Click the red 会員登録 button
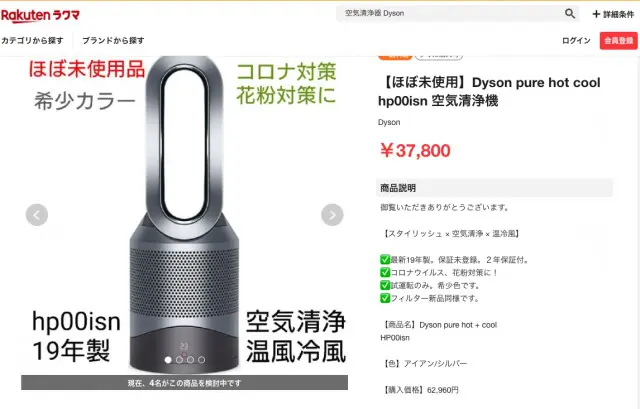The image size is (640, 409). pyautogui.click(x=618, y=41)
